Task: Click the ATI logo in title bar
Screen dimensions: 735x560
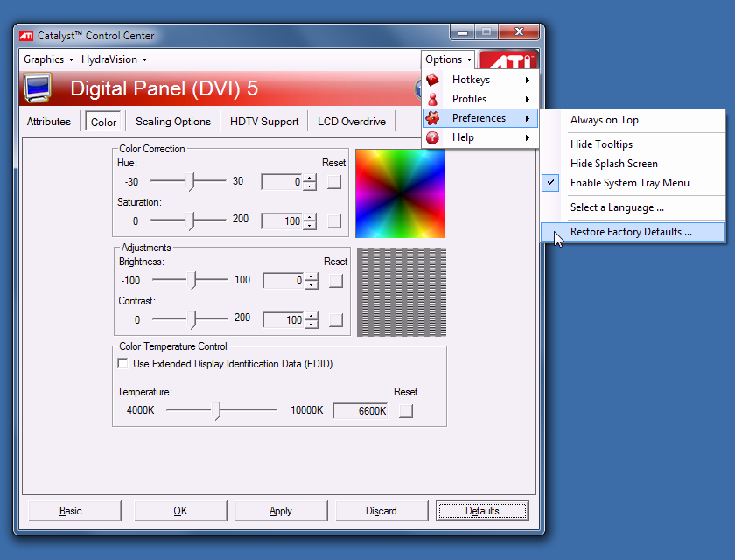Action: (x=26, y=36)
